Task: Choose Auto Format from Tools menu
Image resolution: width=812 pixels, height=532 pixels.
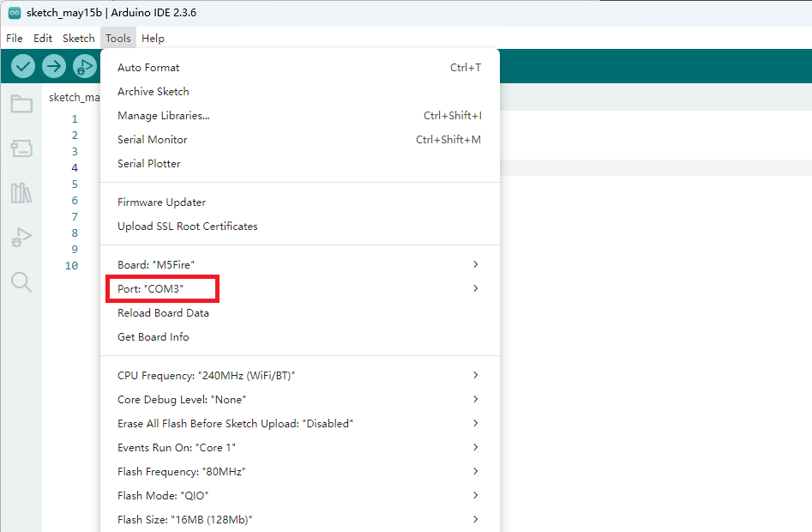Action: click(300, 68)
